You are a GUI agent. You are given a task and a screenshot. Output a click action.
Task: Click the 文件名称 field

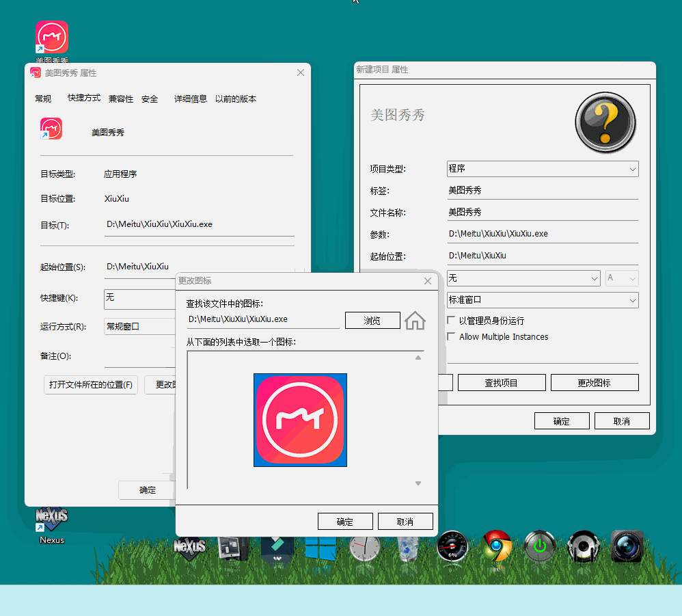click(543, 213)
